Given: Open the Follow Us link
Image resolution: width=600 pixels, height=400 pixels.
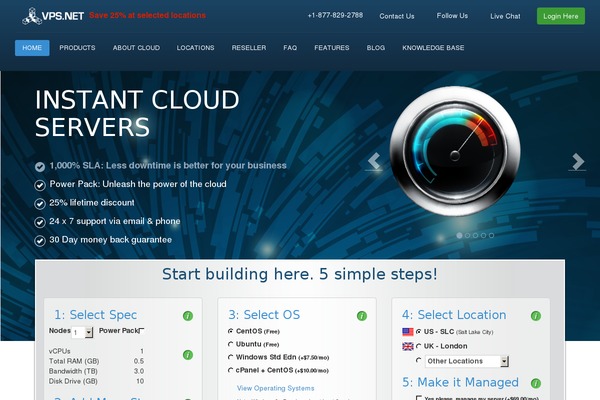Looking at the screenshot, I should (x=452, y=16).
